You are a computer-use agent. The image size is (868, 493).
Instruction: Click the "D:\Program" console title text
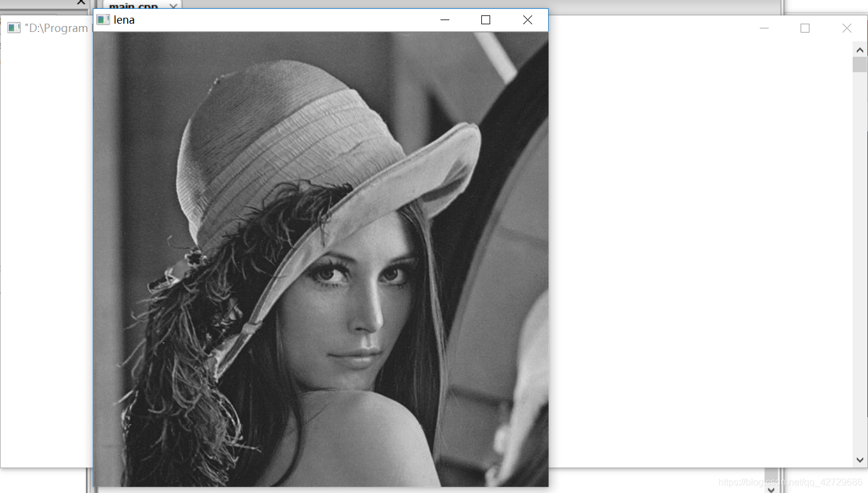coord(56,28)
